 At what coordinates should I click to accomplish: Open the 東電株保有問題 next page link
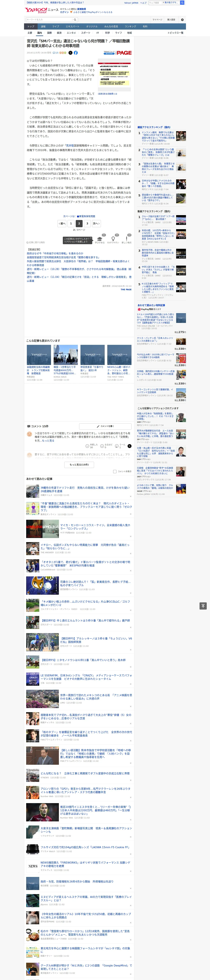(86, 216)
